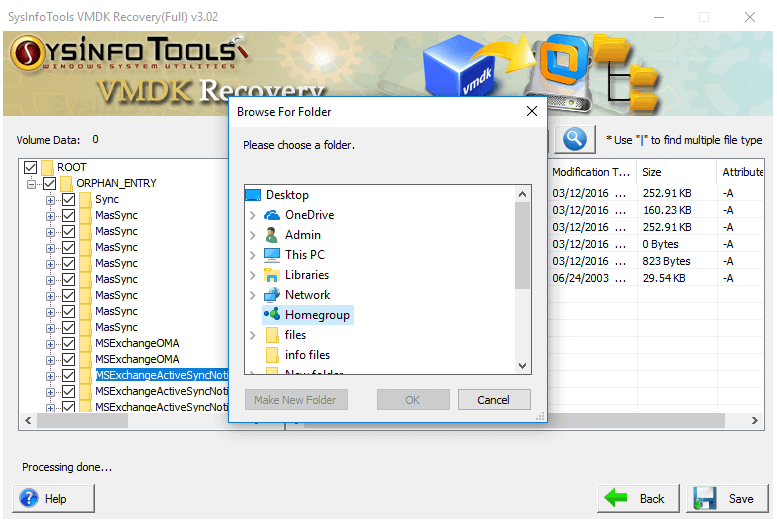This screenshot has width=777, height=525.
Task: Click the 'info files' folder icon
Action: pyautogui.click(x=272, y=355)
